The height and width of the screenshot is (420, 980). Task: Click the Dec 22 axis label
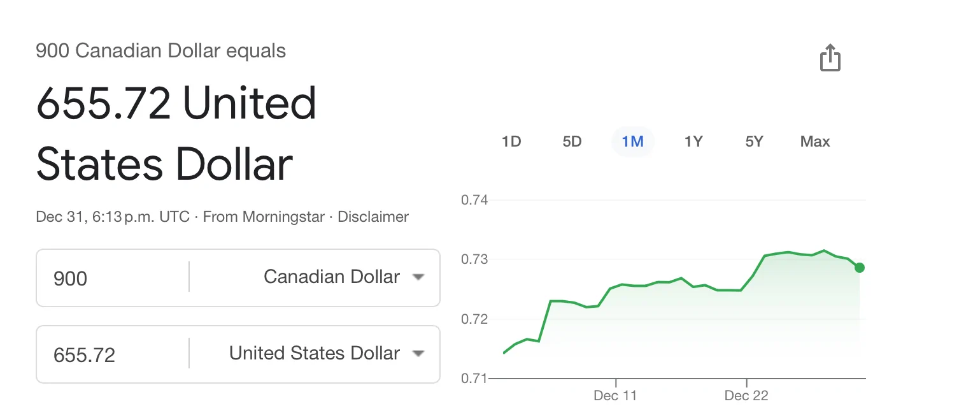[x=746, y=396]
